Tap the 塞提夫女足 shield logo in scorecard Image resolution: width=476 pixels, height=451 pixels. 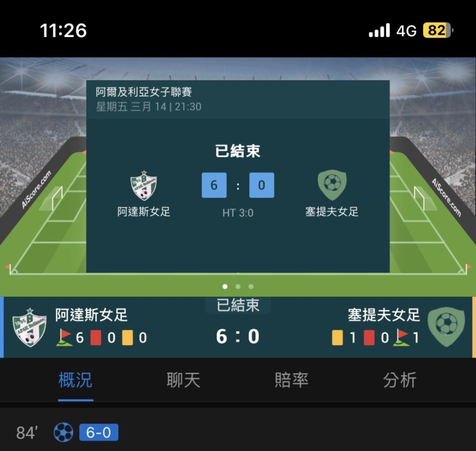point(332,185)
